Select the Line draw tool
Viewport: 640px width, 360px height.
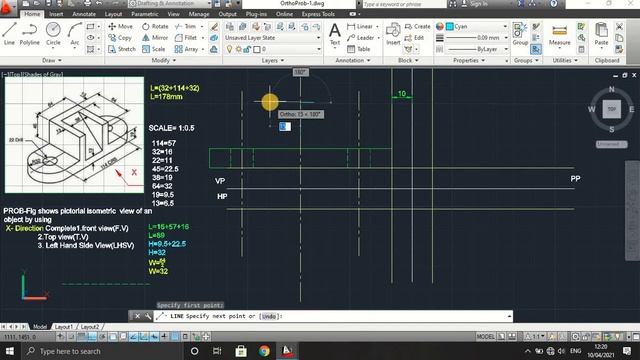[9, 33]
